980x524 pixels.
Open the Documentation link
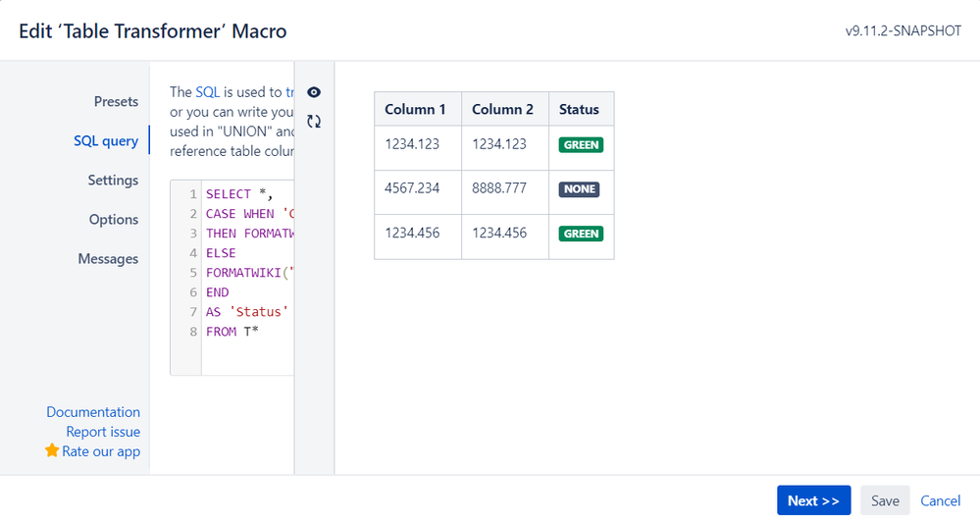(93, 412)
